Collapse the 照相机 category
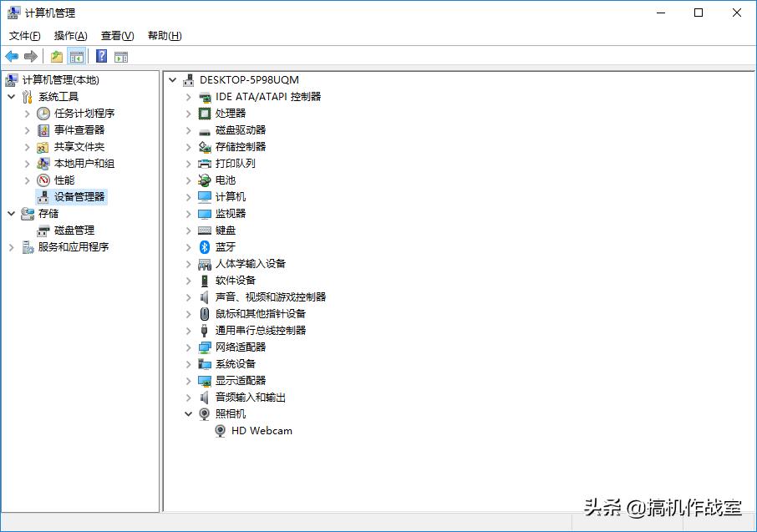 click(187, 414)
